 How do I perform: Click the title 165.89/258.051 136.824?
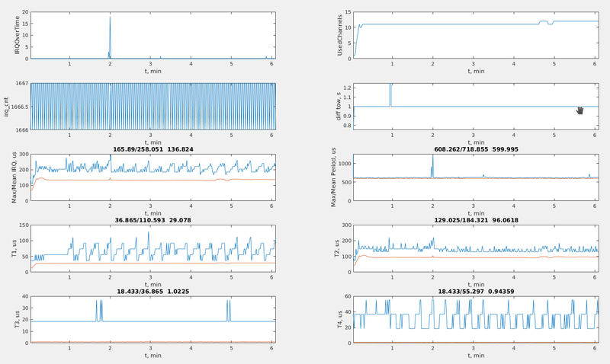(x=152, y=150)
